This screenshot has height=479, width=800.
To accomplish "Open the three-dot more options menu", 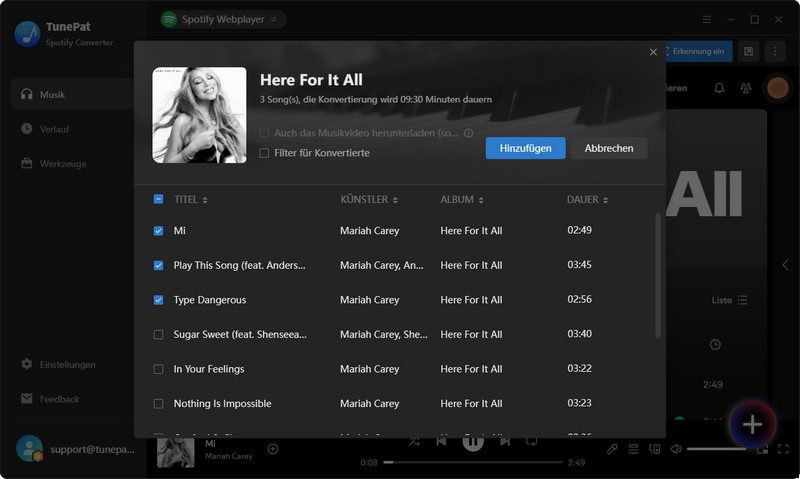I will (x=775, y=52).
